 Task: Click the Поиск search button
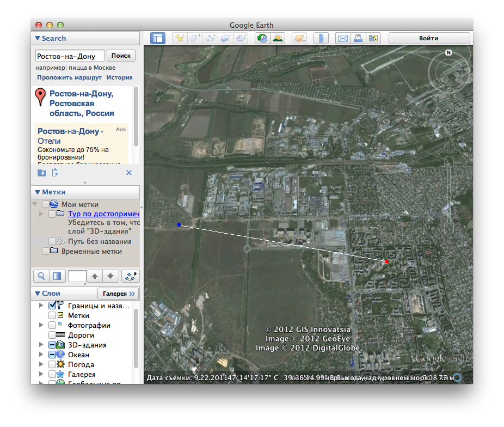(x=121, y=56)
